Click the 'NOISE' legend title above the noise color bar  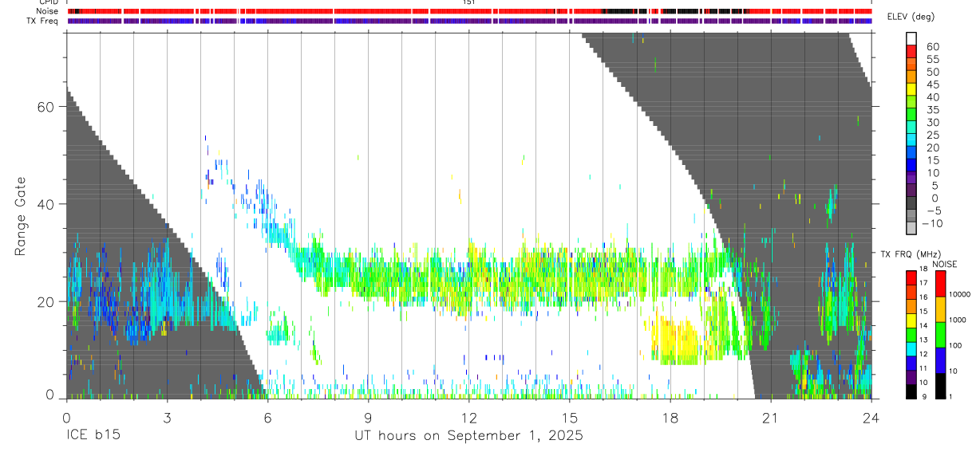pos(945,264)
